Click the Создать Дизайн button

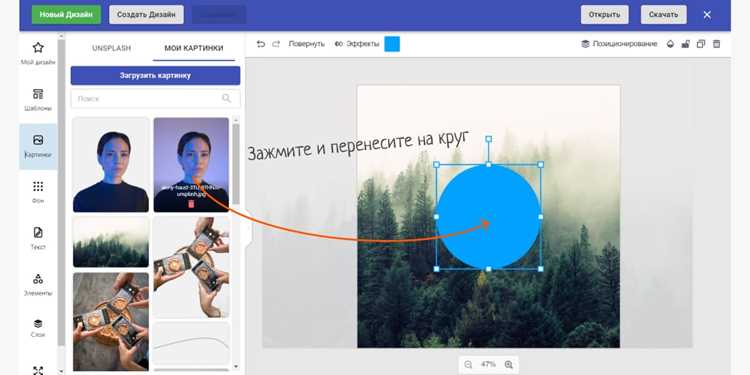[x=146, y=15]
